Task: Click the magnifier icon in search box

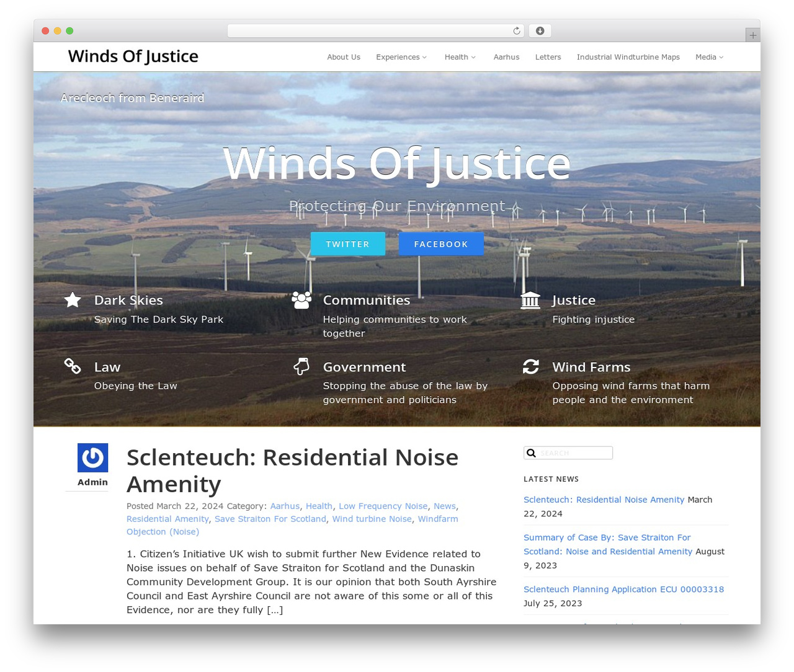Action: click(x=531, y=453)
